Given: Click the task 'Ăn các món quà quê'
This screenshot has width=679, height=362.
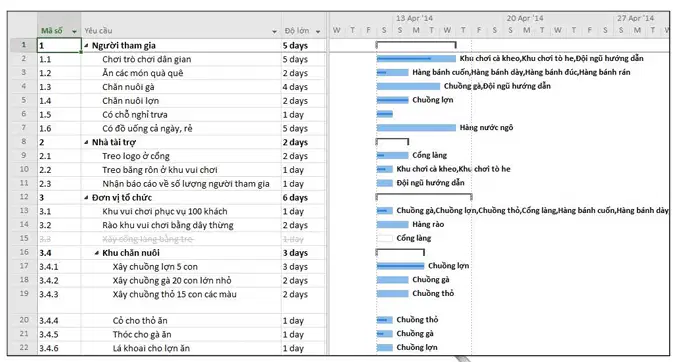Looking at the screenshot, I should [x=142, y=73].
